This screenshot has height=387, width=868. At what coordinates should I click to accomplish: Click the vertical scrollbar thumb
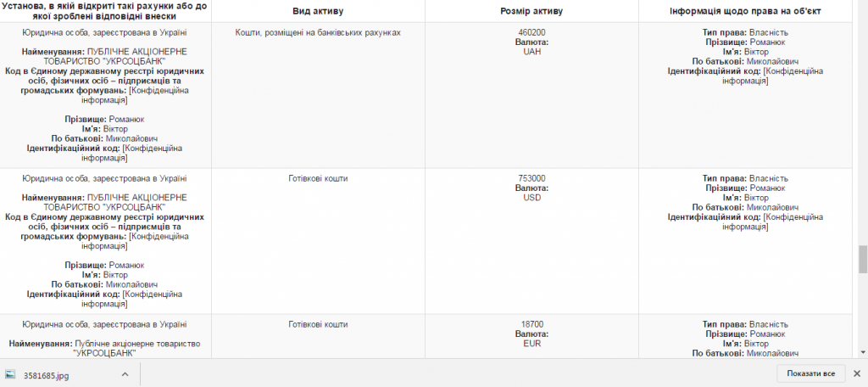(x=863, y=260)
